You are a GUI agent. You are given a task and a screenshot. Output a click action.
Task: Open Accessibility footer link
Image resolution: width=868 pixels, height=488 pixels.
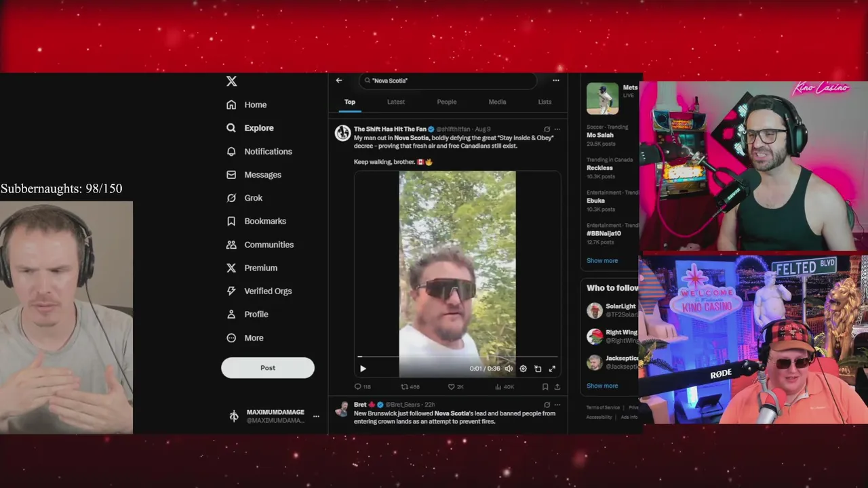click(599, 417)
